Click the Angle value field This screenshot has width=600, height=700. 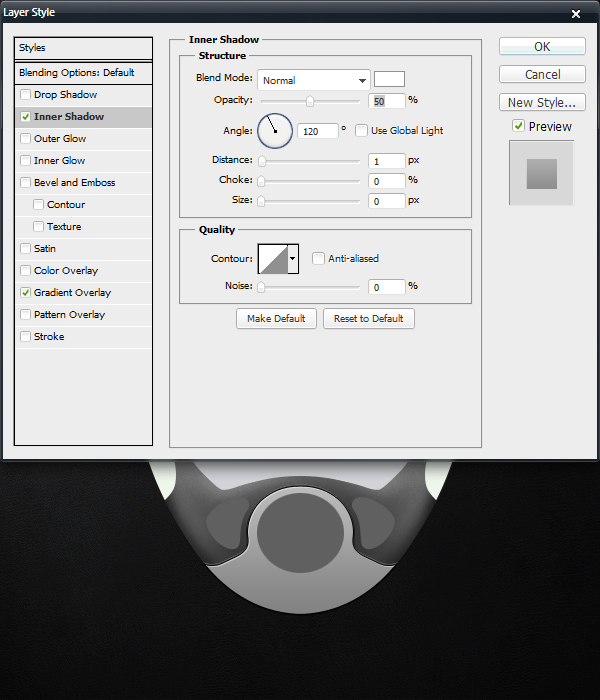317,131
